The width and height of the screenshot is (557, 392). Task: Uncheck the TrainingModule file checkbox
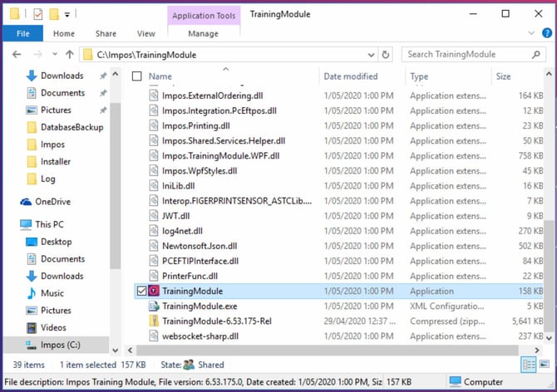141,291
